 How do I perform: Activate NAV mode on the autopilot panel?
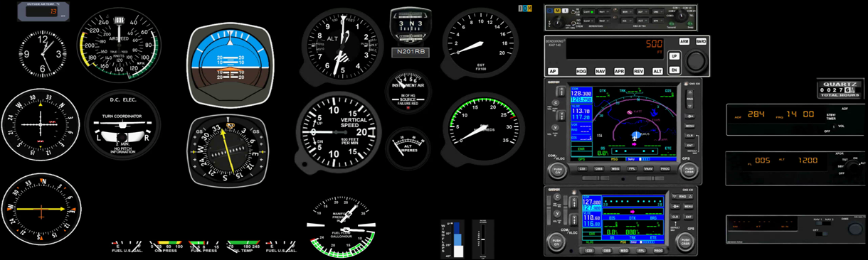point(600,71)
